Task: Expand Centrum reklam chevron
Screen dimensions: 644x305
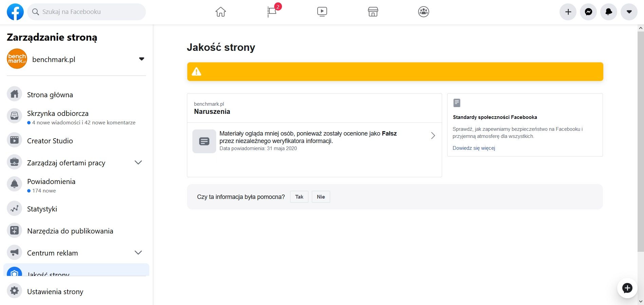Action: point(138,252)
